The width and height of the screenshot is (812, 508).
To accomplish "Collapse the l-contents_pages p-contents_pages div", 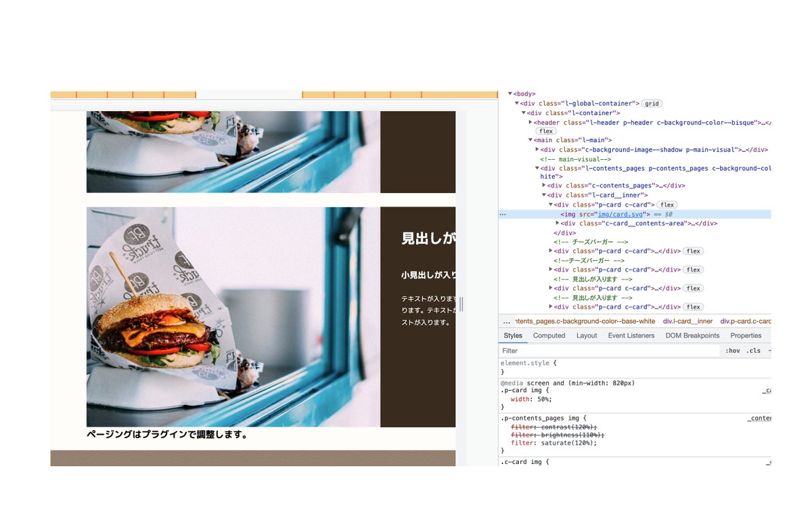I will [x=537, y=169].
